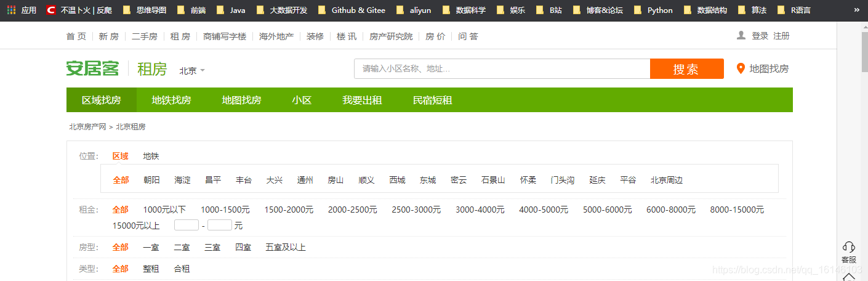Image resolution: width=868 pixels, height=281 pixels.
Task: Open the Chrome apps grid icon
Action: coord(11,10)
